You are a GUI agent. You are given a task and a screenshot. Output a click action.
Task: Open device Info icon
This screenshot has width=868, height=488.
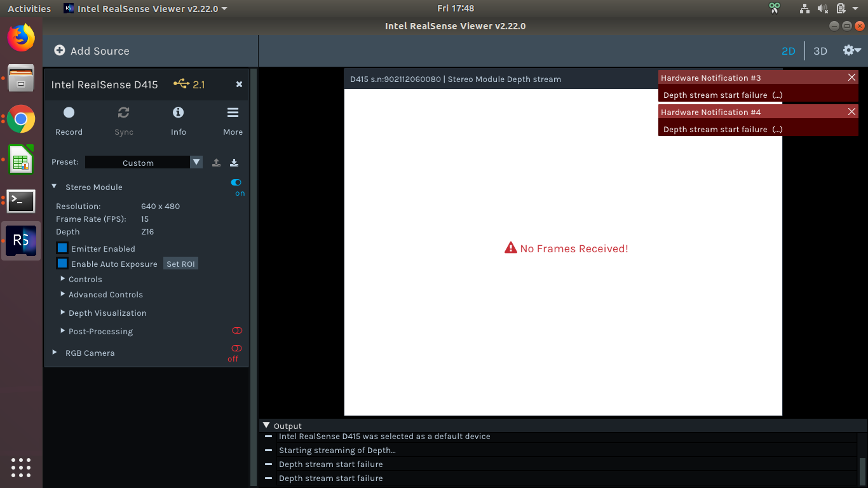click(x=179, y=112)
